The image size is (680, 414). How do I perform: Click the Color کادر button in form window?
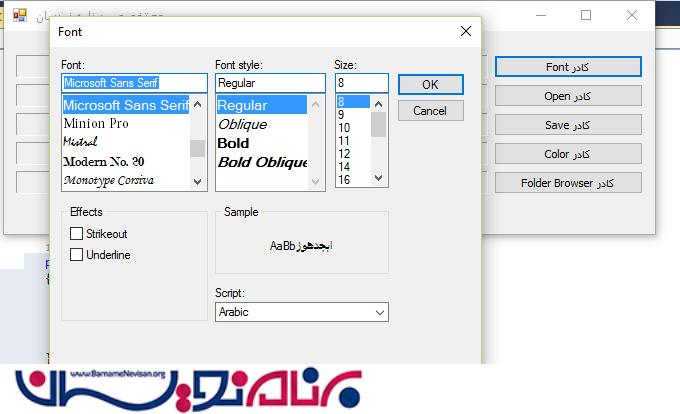(x=568, y=154)
